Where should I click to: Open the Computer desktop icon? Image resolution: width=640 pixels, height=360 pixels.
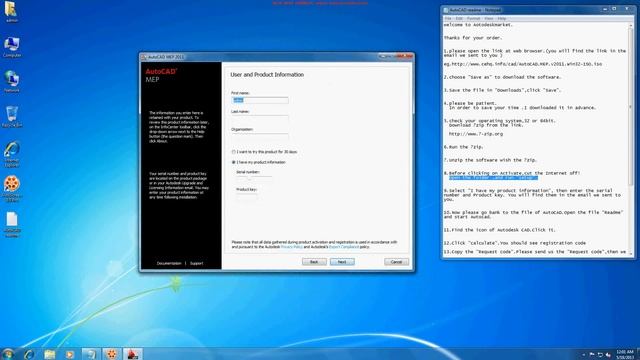(11, 47)
